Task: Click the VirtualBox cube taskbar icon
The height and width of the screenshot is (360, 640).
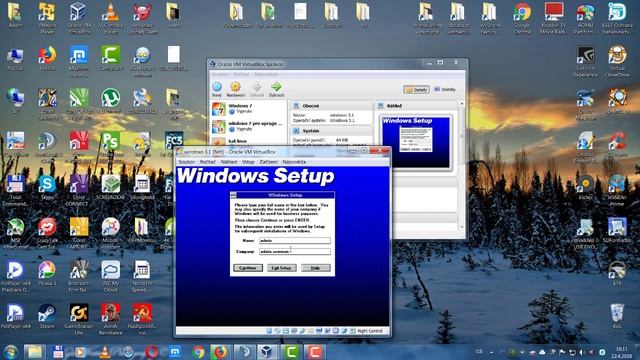Action: [267, 352]
